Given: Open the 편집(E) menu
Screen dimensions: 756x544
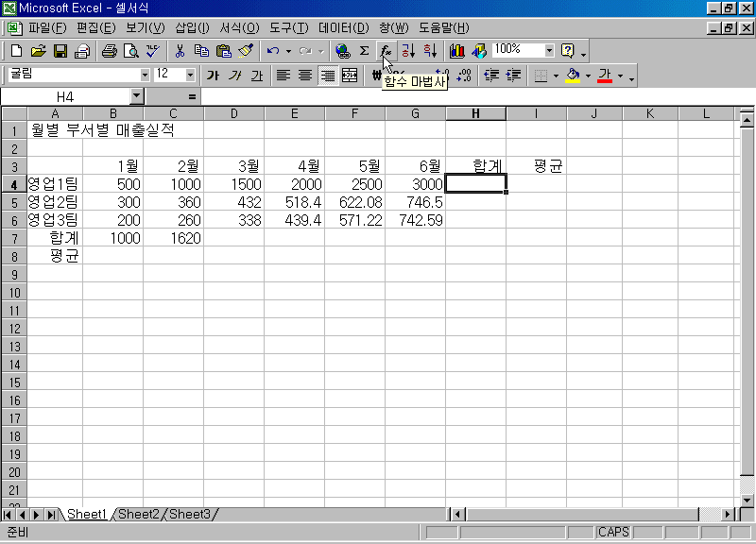Looking at the screenshot, I should pos(96,28).
